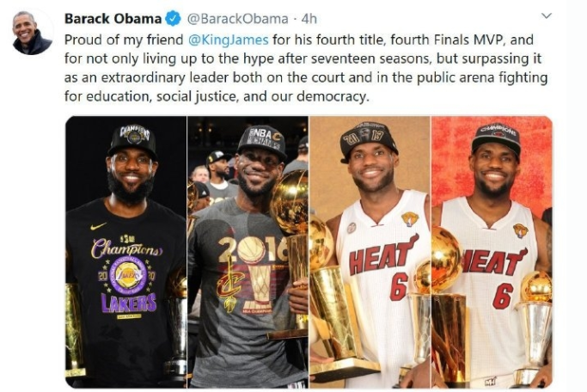The width and height of the screenshot is (587, 392).
Task: Click the 2016 print on the gray shirt
Action: (249, 251)
